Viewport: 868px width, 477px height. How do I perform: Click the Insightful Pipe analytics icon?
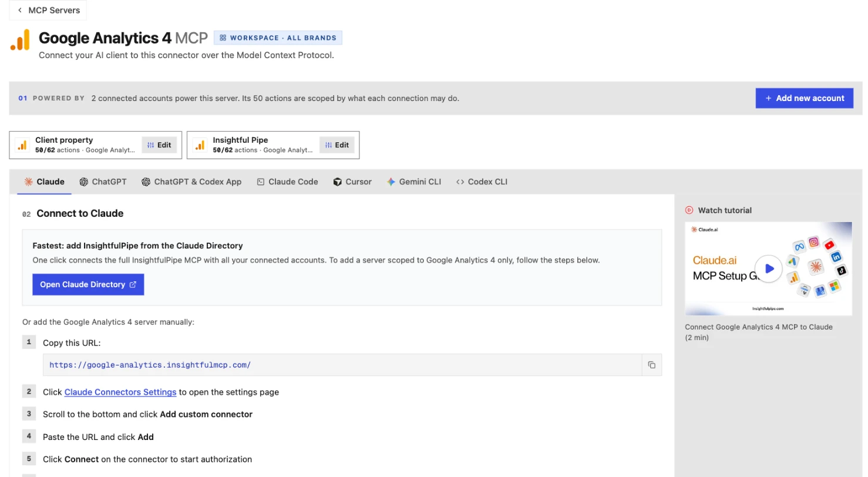point(200,145)
